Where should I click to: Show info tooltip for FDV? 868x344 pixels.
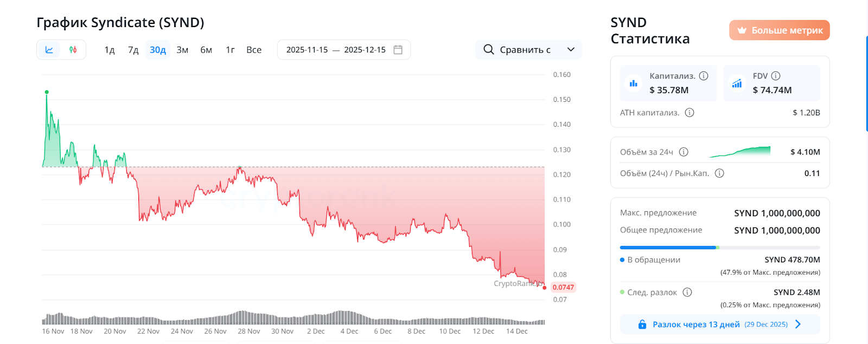coord(776,76)
